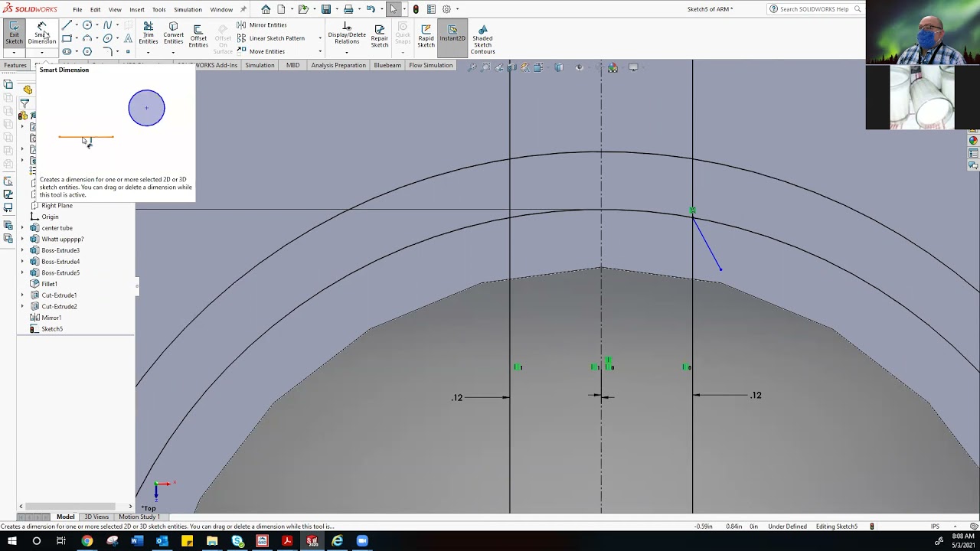Screen dimensions: 980x551
Task: Activate Offset Entities tool
Action: pos(198,36)
